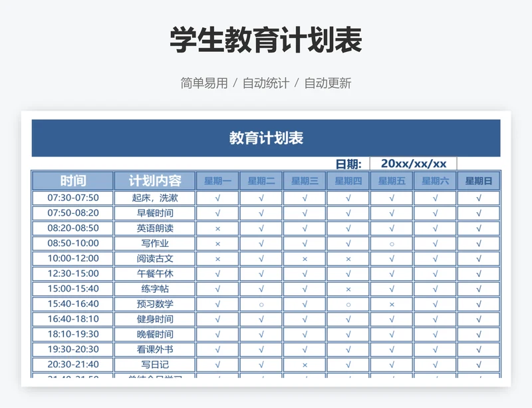532x408 pixels.
Task: Click the √ mark for 晚餐时间 on 星期四
Action: [x=348, y=334]
